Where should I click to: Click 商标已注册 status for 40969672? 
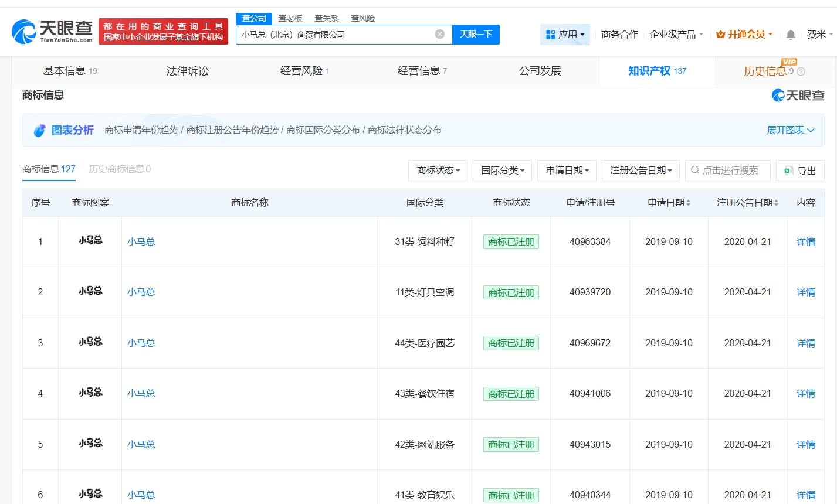pos(511,343)
